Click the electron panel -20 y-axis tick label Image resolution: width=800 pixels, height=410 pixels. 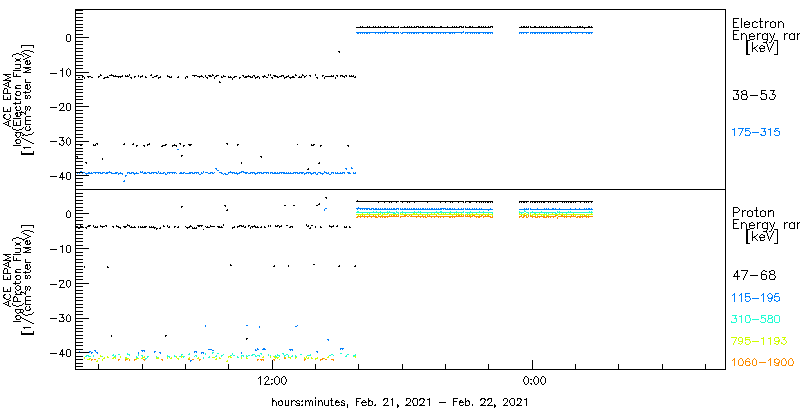(x=62, y=107)
